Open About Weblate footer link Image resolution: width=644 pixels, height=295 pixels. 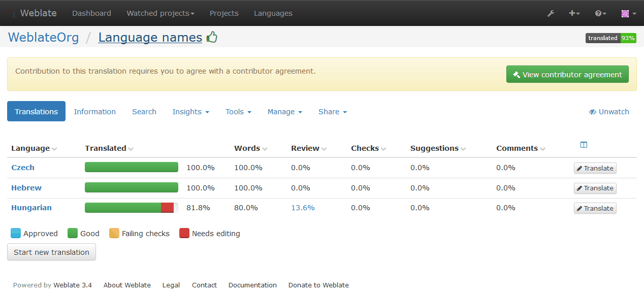[127, 285]
